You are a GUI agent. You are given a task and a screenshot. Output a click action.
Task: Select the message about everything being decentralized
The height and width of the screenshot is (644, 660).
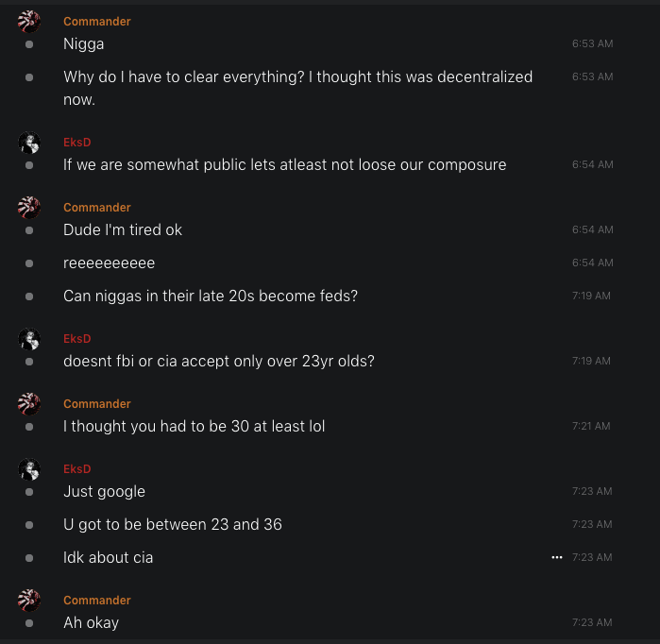[297, 87]
